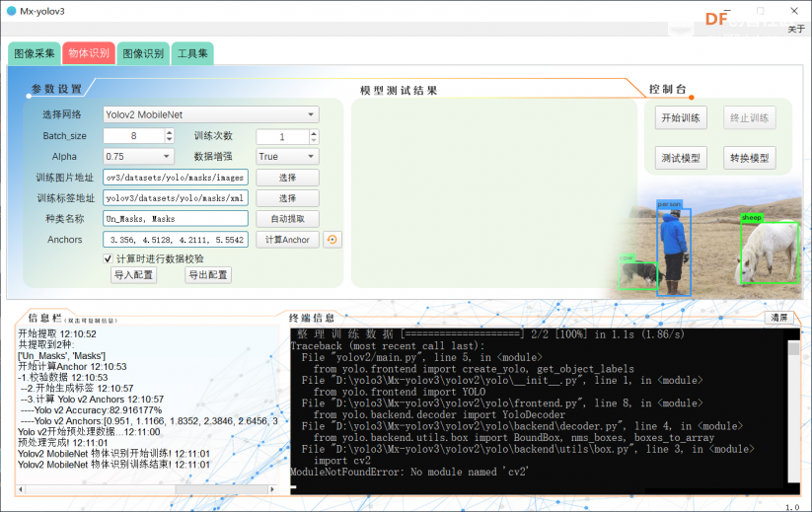Open the Alpha 0.75 dropdown
812x512 pixels.
pyautogui.click(x=138, y=156)
